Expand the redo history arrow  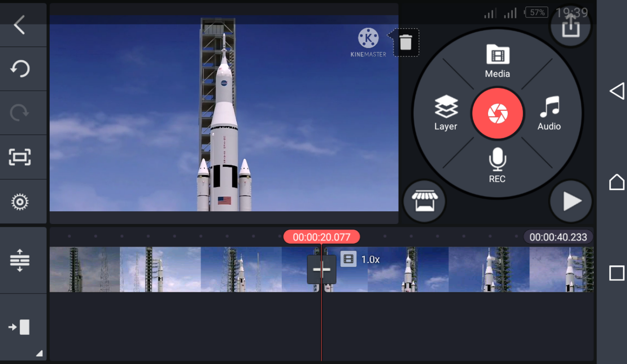tap(19, 113)
